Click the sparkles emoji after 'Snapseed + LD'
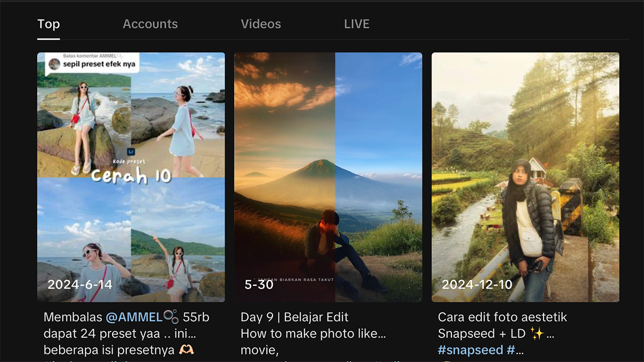 pyautogui.click(x=537, y=333)
